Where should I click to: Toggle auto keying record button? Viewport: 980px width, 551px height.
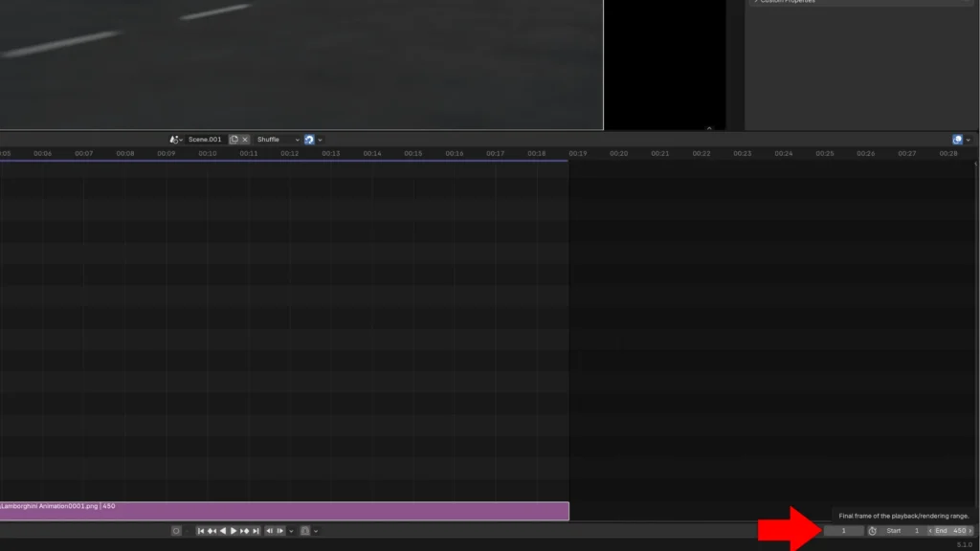coord(176,530)
